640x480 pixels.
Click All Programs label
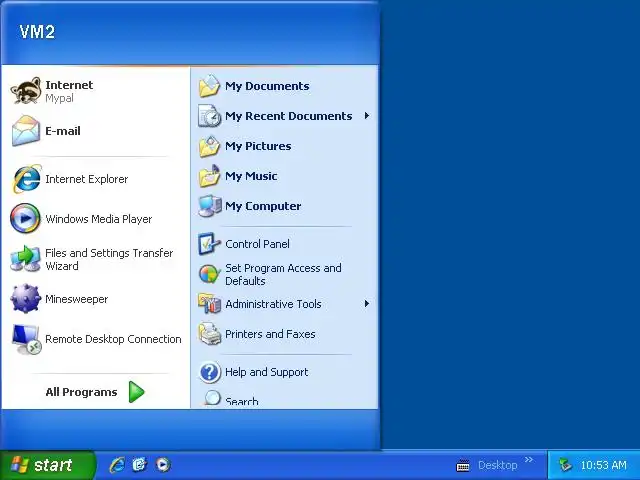81,392
